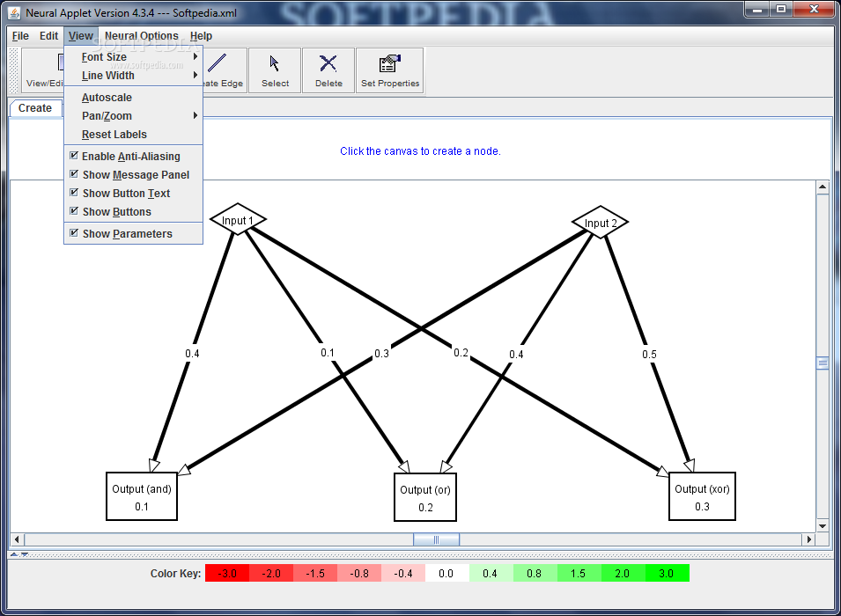Screen dimensions: 841x616
Task: Click the 0.4 edge weight from Input 2
Action: point(516,354)
